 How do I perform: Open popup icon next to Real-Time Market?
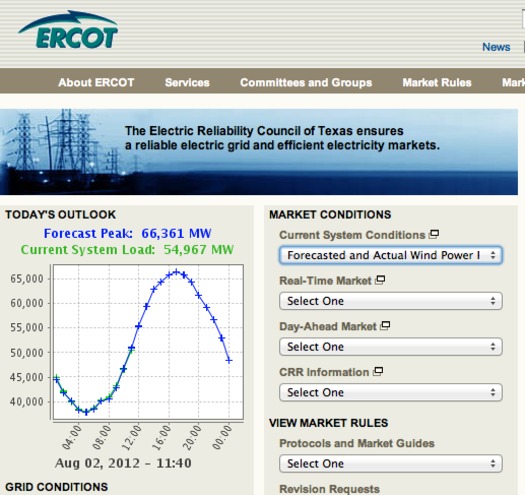380,280
